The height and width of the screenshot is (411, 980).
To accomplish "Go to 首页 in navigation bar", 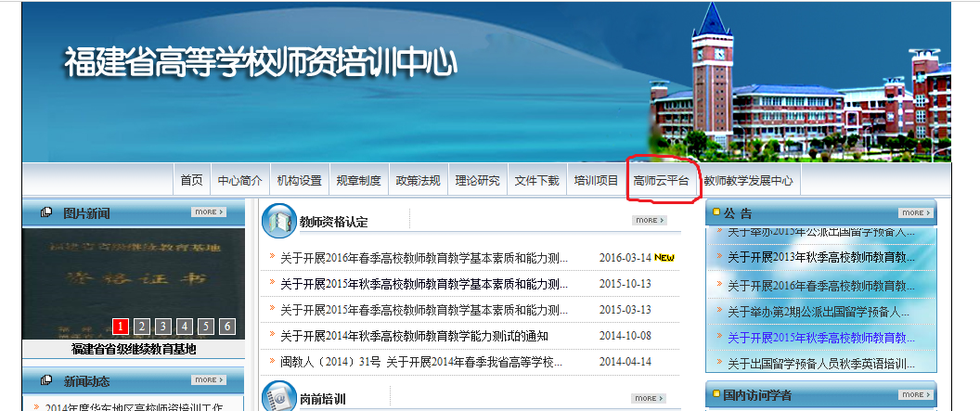I will [191, 181].
